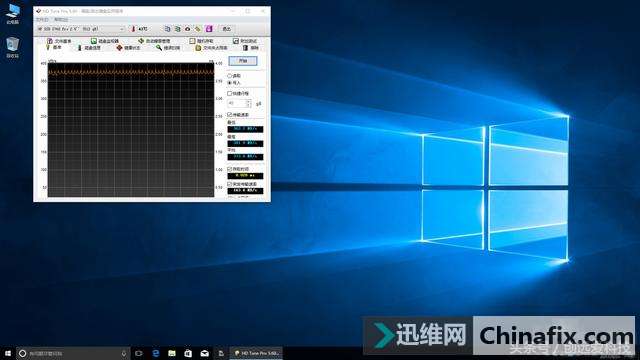
Task: Open the Help menu in HD Tune
Action: pyautogui.click(x=61, y=20)
